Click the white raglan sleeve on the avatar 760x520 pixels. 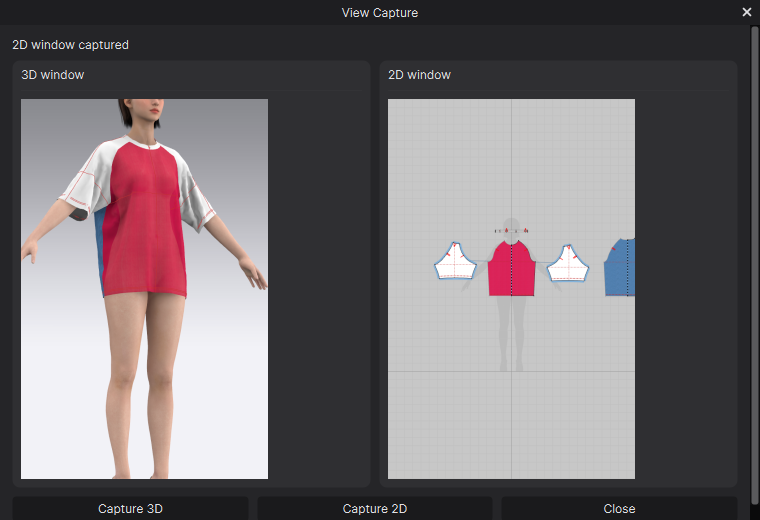(87, 179)
